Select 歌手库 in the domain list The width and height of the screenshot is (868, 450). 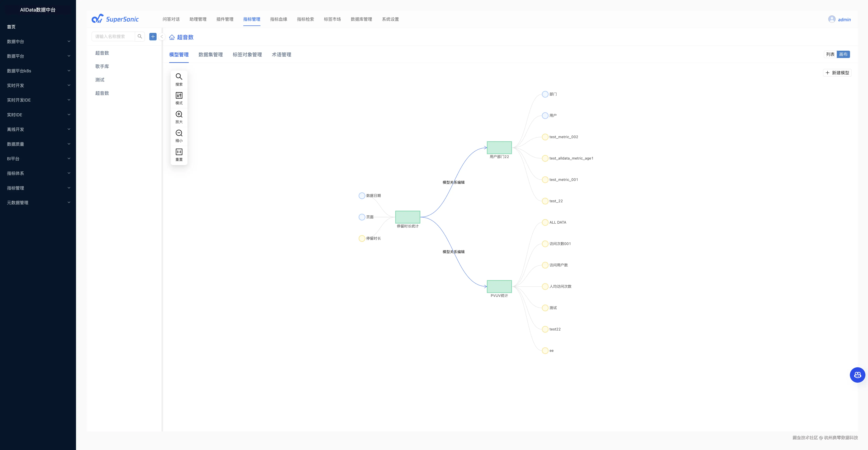102,66
